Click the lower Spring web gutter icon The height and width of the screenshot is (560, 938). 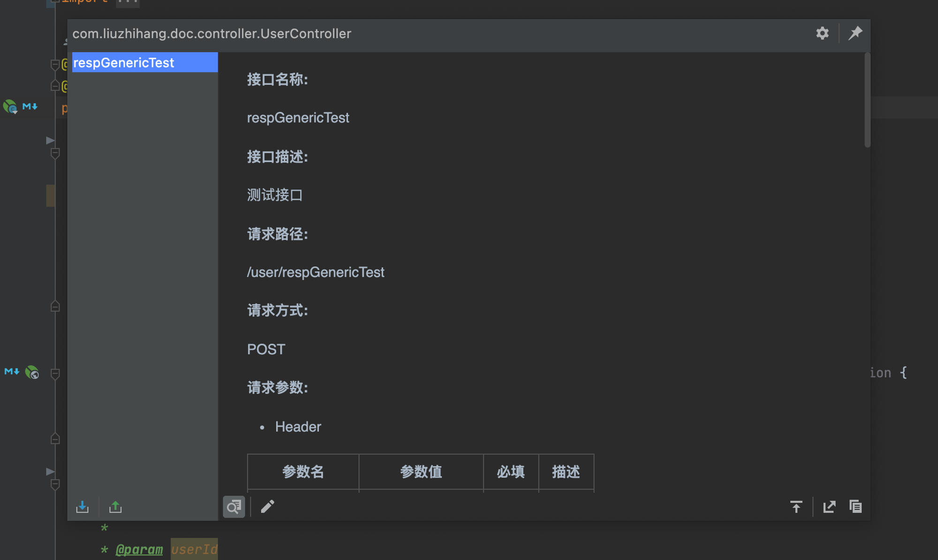[x=32, y=373]
